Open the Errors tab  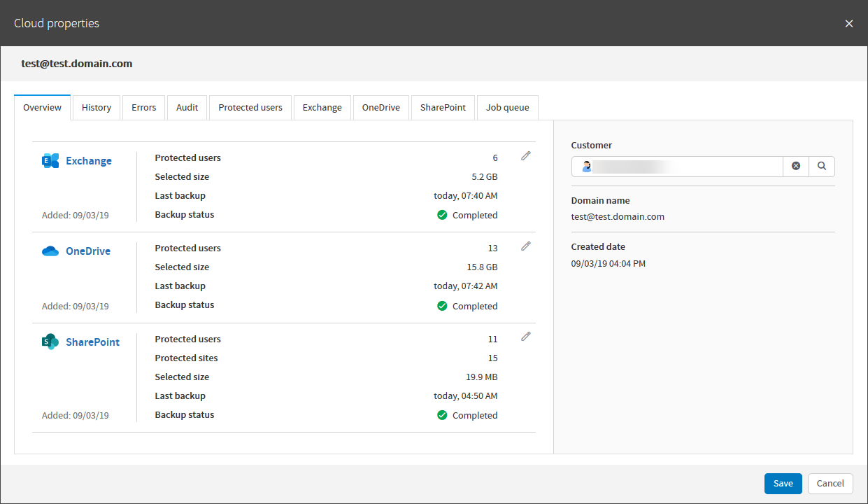coord(144,108)
